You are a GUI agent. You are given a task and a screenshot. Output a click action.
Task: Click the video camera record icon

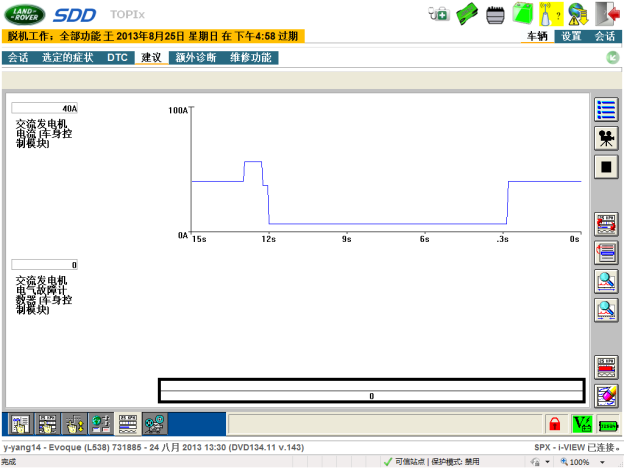606,138
